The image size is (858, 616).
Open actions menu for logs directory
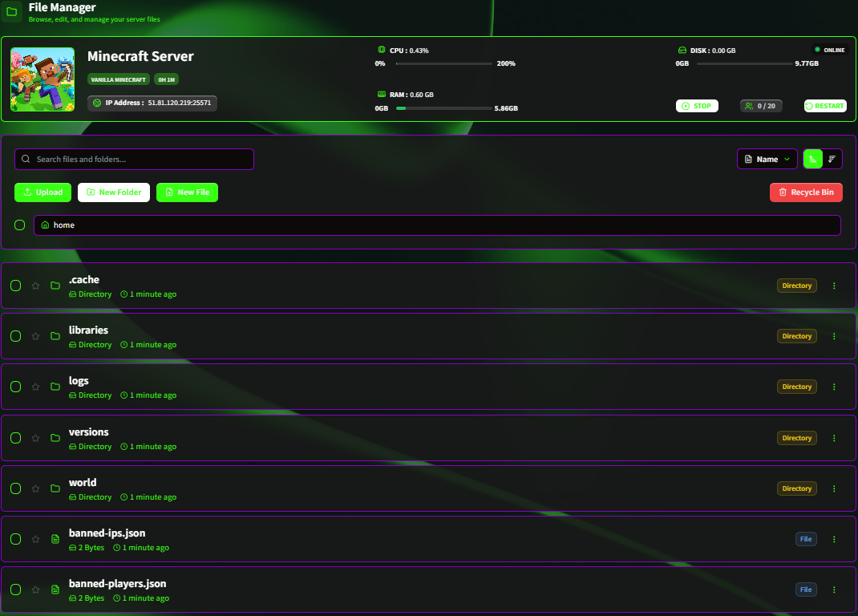(x=834, y=386)
